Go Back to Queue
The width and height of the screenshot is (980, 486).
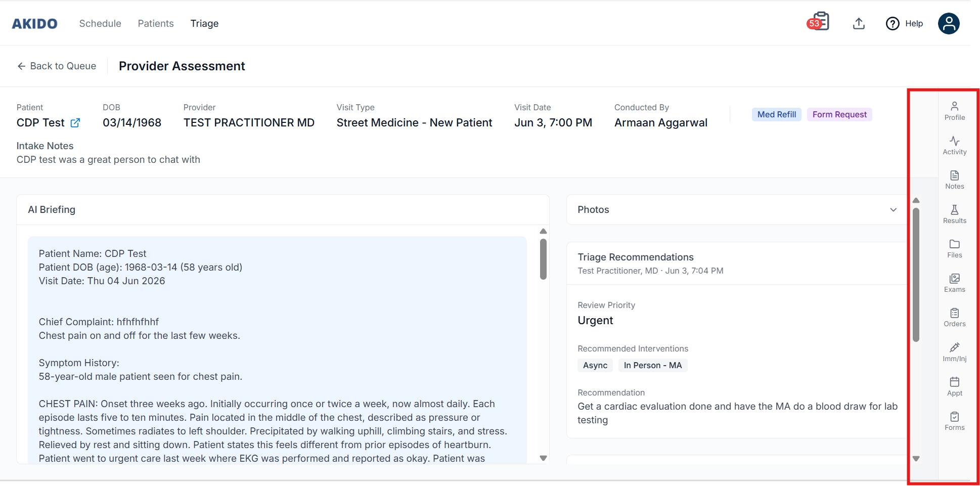tap(57, 66)
